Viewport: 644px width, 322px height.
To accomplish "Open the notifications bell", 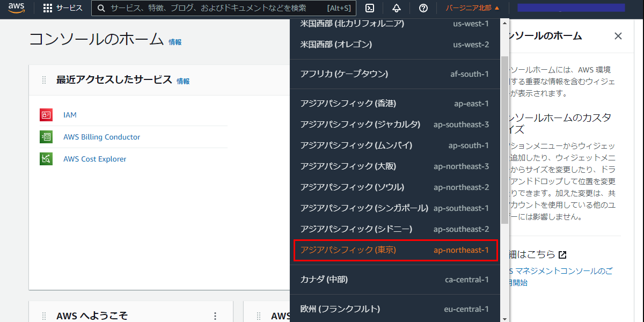I will [x=397, y=8].
